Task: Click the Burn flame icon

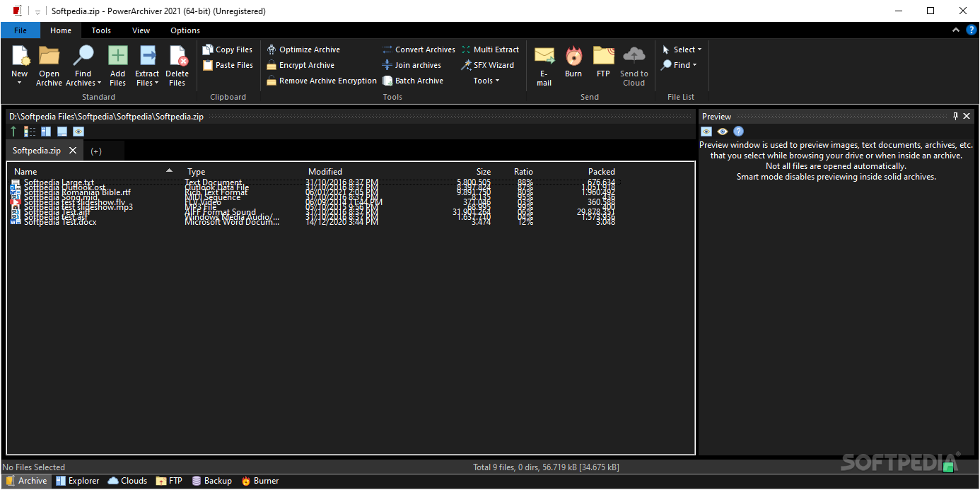Action: click(x=573, y=56)
